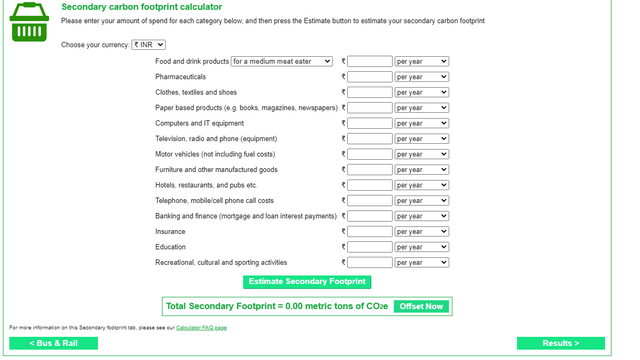Click the Motor vehicles amount input field
This screenshot has height=360, width=640.
point(370,154)
